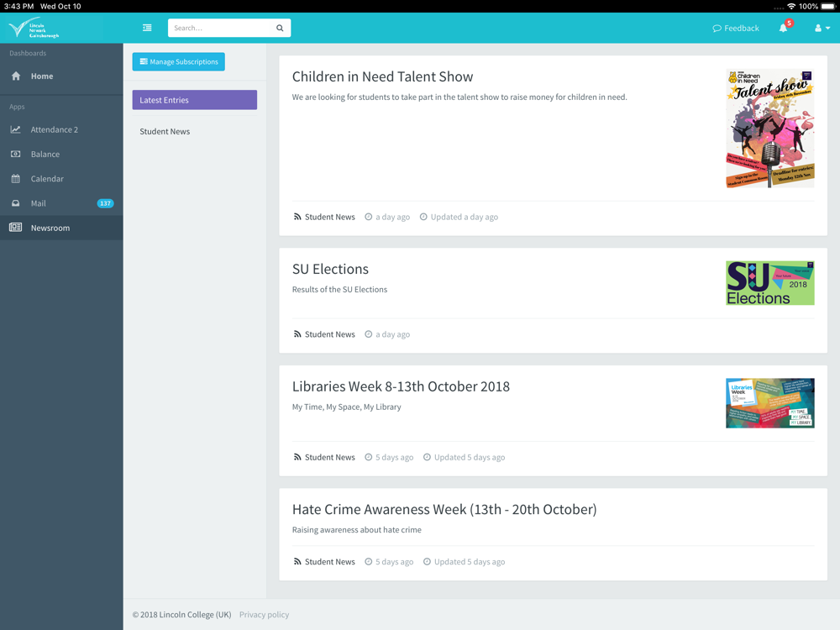Image resolution: width=840 pixels, height=630 pixels.
Task: Click the Calendar icon in sidebar
Action: (15, 178)
